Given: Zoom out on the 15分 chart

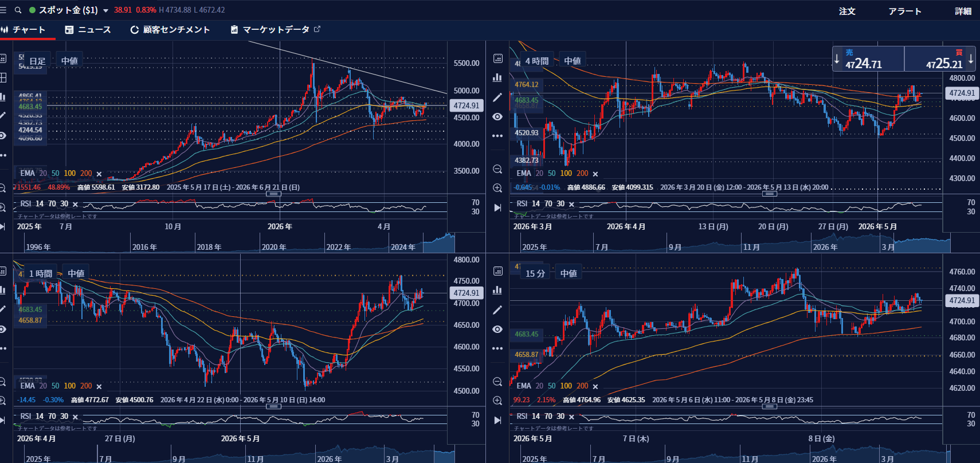Looking at the screenshot, I should [497, 382].
